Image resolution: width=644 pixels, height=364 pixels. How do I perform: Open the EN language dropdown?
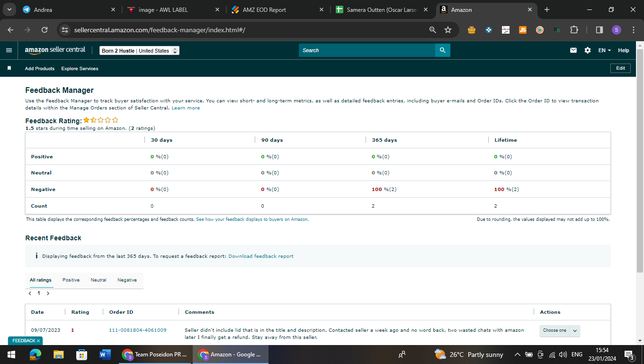605,50
